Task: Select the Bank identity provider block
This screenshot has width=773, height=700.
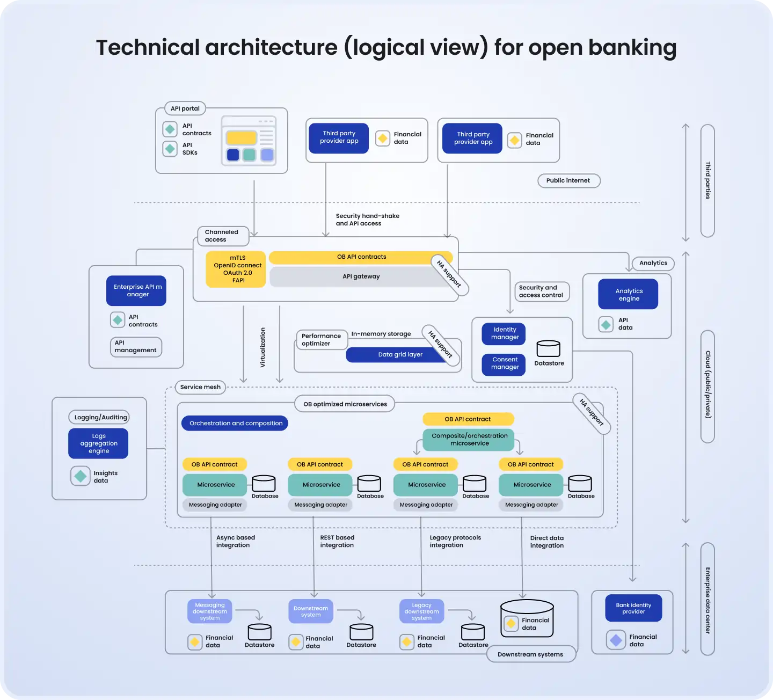Action: click(633, 608)
